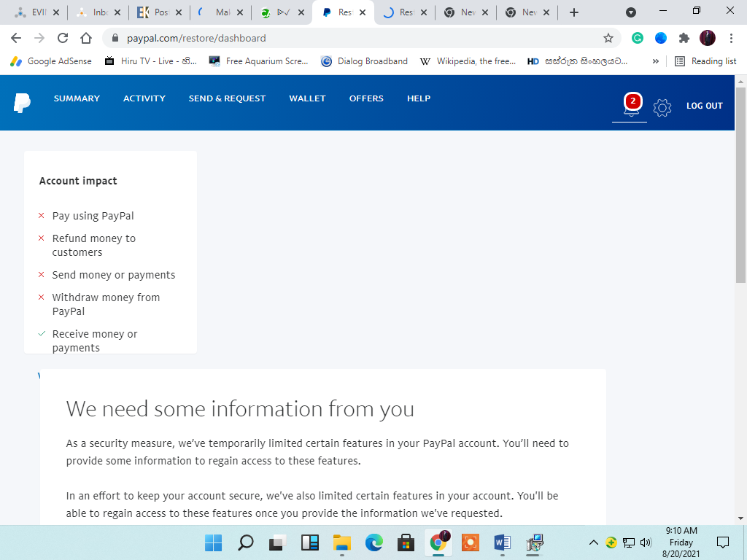Click 'We need some information from you' heading

(240, 408)
